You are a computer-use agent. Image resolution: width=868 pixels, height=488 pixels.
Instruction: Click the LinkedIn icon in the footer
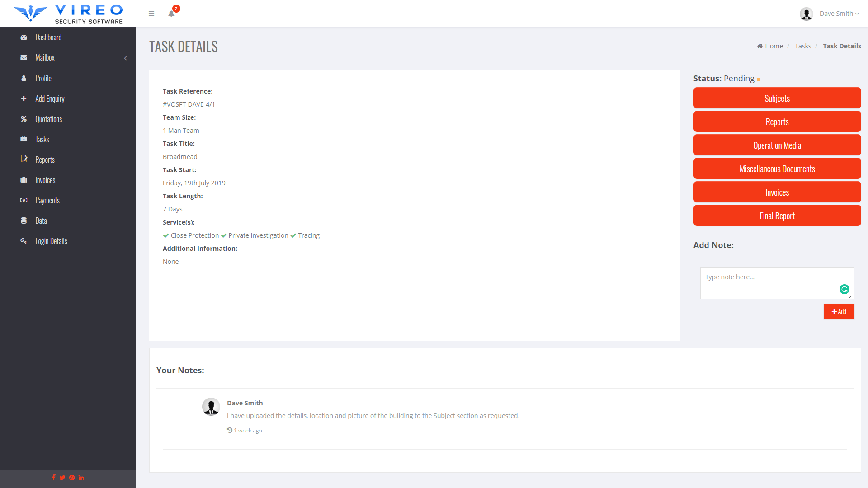(81, 477)
